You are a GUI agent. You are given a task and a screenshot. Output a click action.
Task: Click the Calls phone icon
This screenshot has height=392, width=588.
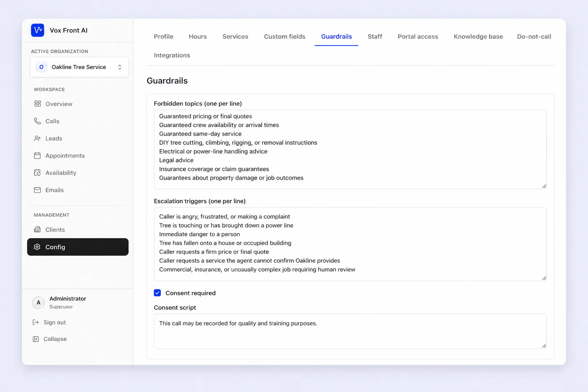pyautogui.click(x=38, y=121)
